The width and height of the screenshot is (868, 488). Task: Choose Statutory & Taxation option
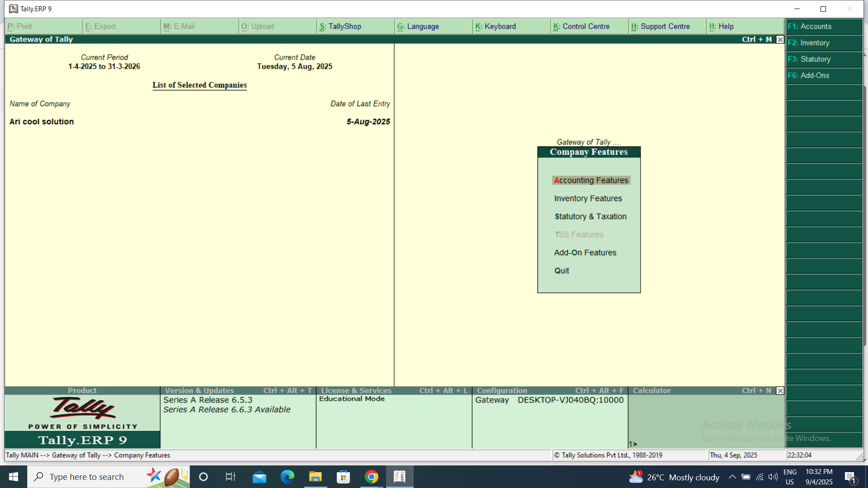click(x=590, y=216)
